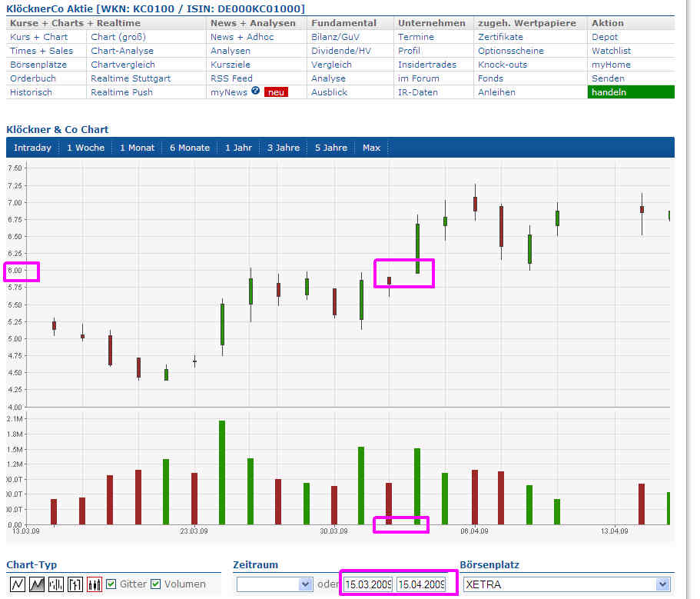Open the Historisch link
This screenshot has height=599, width=700.
31,92
